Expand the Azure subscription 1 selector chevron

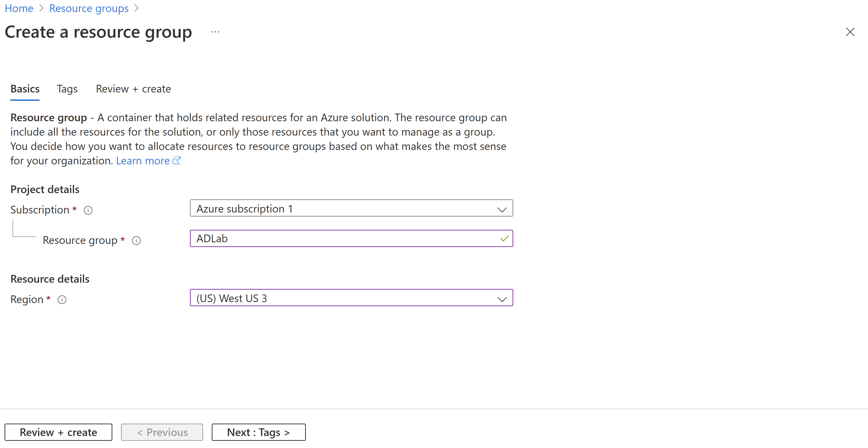click(x=502, y=209)
